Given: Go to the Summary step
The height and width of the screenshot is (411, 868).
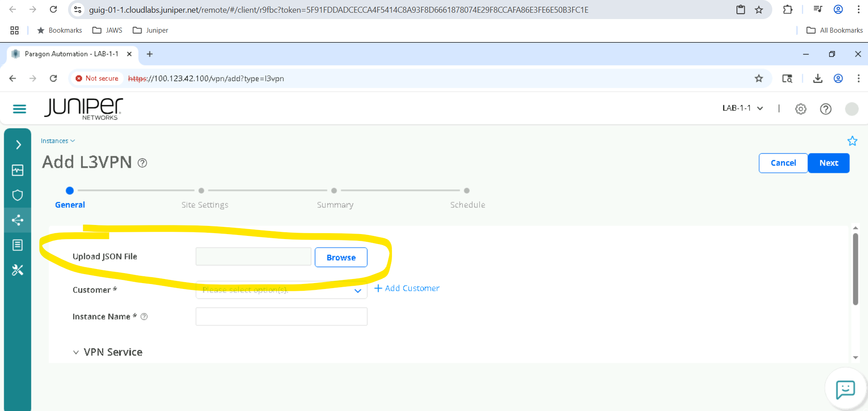Looking at the screenshot, I should click(x=335, y=205).
